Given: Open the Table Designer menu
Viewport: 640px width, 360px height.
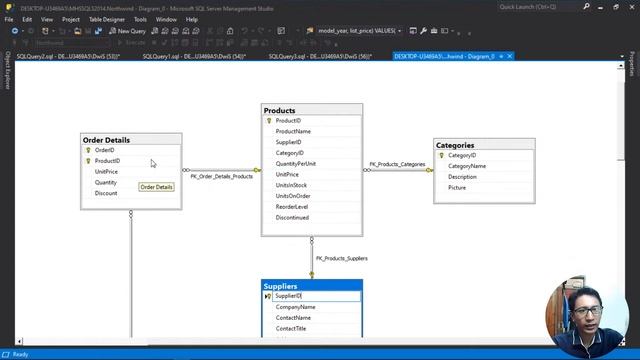Looking at the screenshot, I should coord(107,19).
